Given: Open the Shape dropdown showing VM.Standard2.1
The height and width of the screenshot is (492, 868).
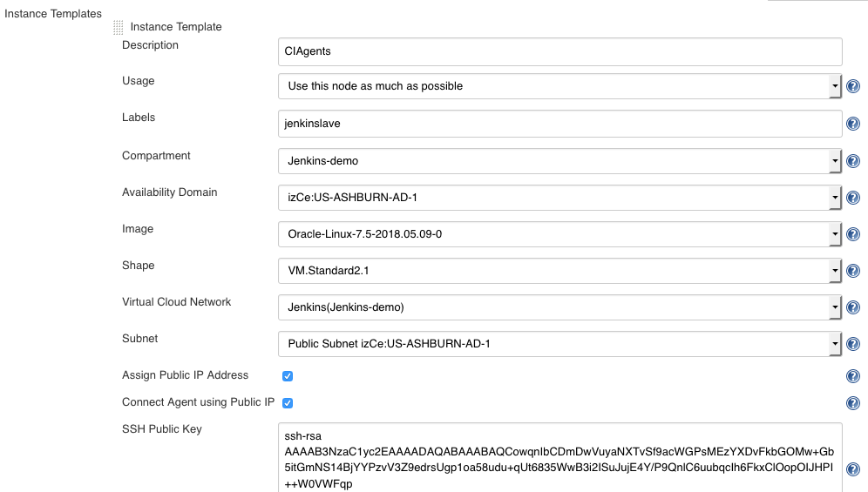Looking at the screenshot, I should (x=559, y=271).
